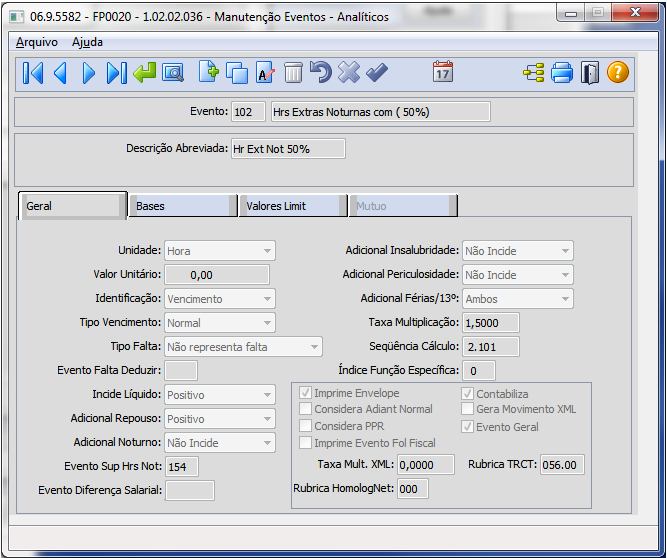The width and height of the screenshot is (667, 558).
Task: Toggle Evento Geral checkbox
Action: (x=467, y=427)
